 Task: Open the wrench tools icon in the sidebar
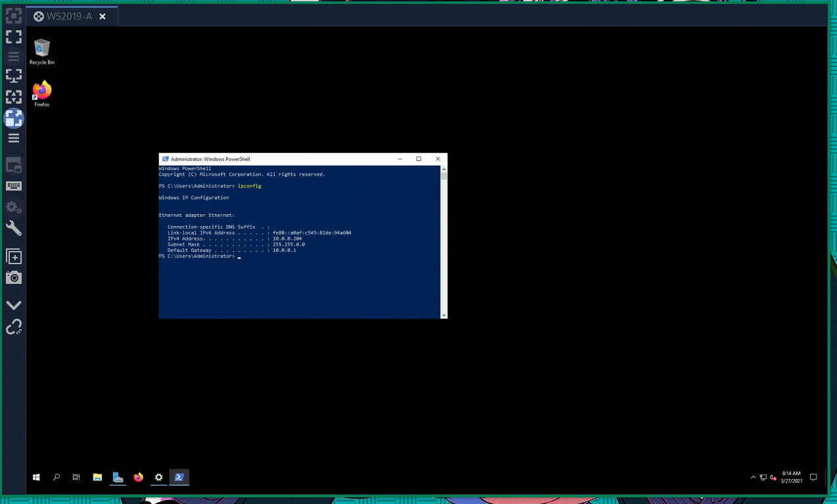[x=14, y=229]
